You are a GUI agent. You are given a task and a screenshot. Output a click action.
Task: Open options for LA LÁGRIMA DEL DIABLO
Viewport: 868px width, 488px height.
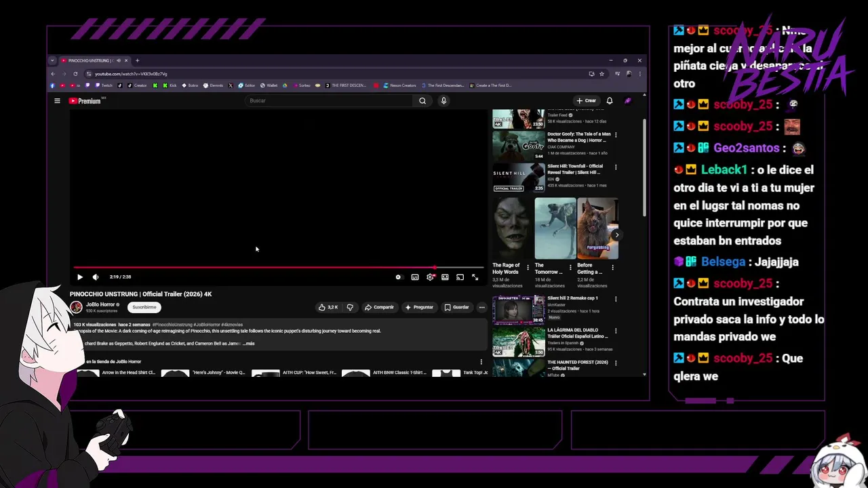pyautogui.click(x=616, y=331)
